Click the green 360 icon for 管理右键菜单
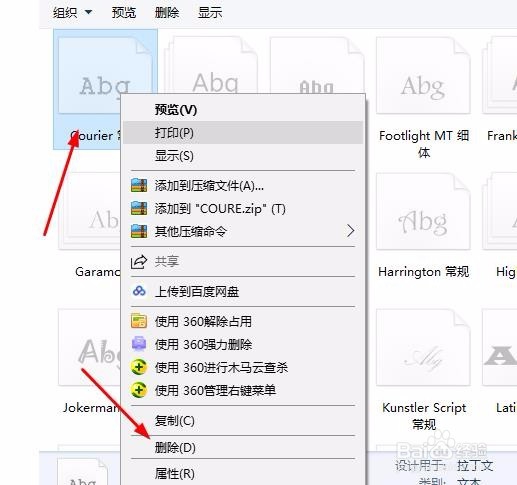The height and width of the screenshot is (485, 517). [x=139, y=390]
